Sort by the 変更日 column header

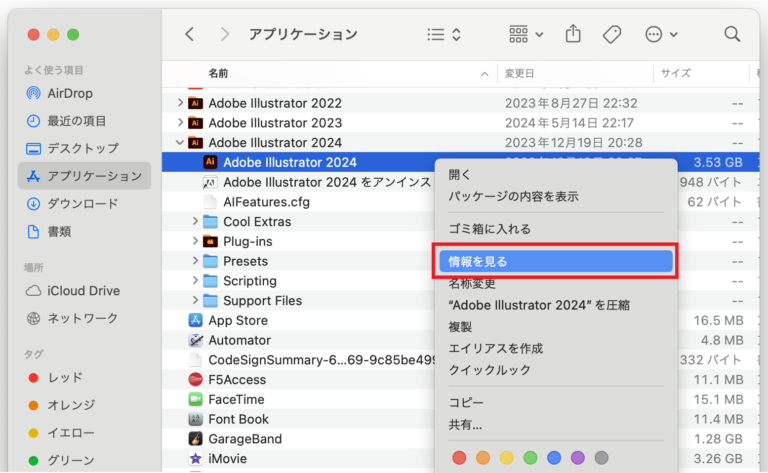coord(519,73)
